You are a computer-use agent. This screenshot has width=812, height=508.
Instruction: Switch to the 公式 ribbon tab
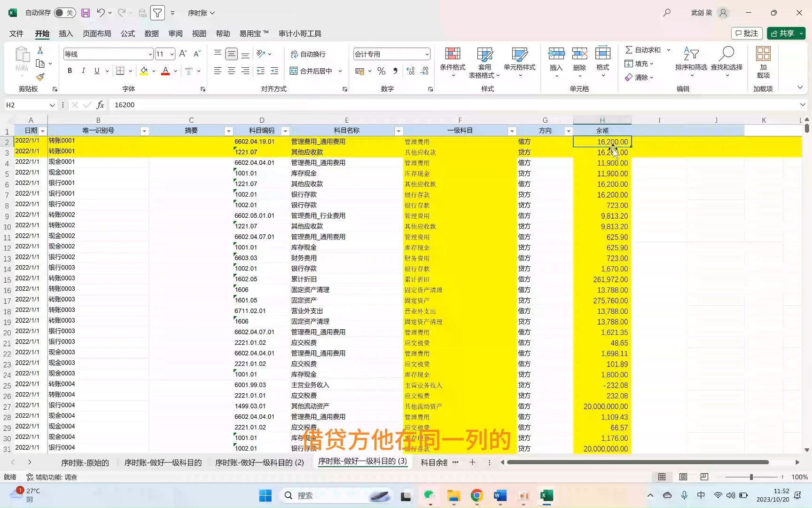coord(128,33)
